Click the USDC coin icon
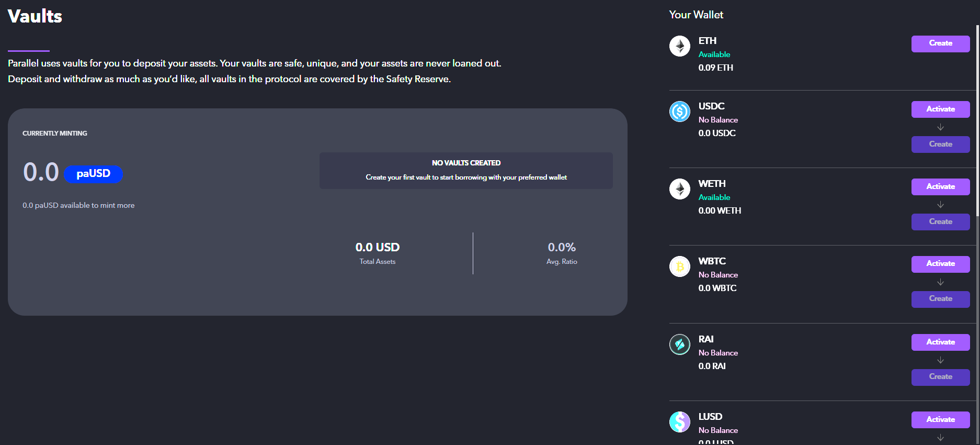This screenshot has height=445, width=980. point(679,112)
